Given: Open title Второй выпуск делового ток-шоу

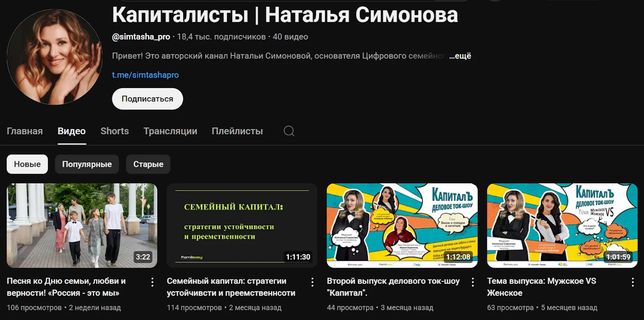Looking at the screenshot, I should [393, 287].
